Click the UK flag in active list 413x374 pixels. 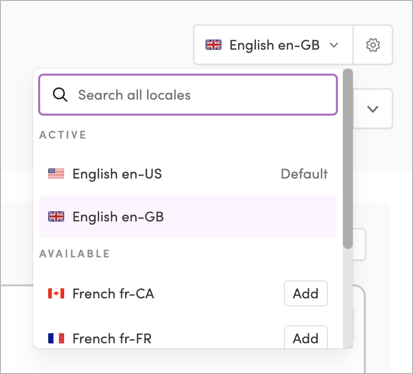tap(56, 217)
